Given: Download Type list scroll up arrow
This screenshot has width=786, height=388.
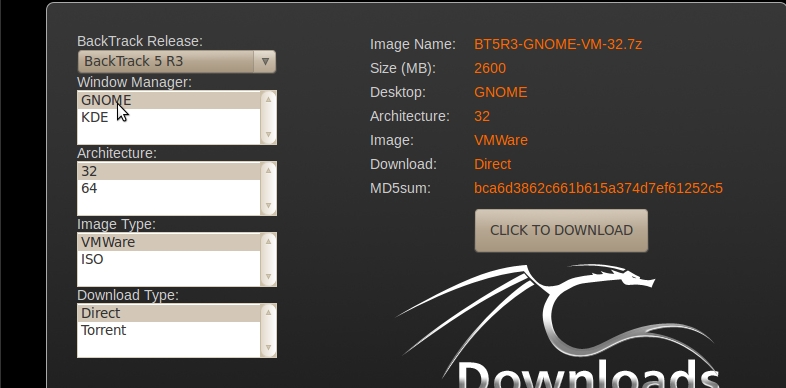Looking at the screenshot, I should point(269,312).
